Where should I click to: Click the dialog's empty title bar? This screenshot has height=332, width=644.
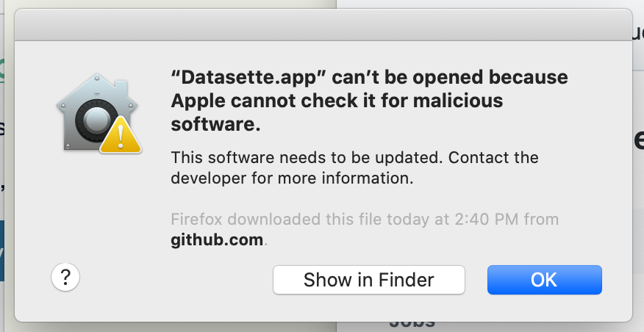(x=323, y=25)
